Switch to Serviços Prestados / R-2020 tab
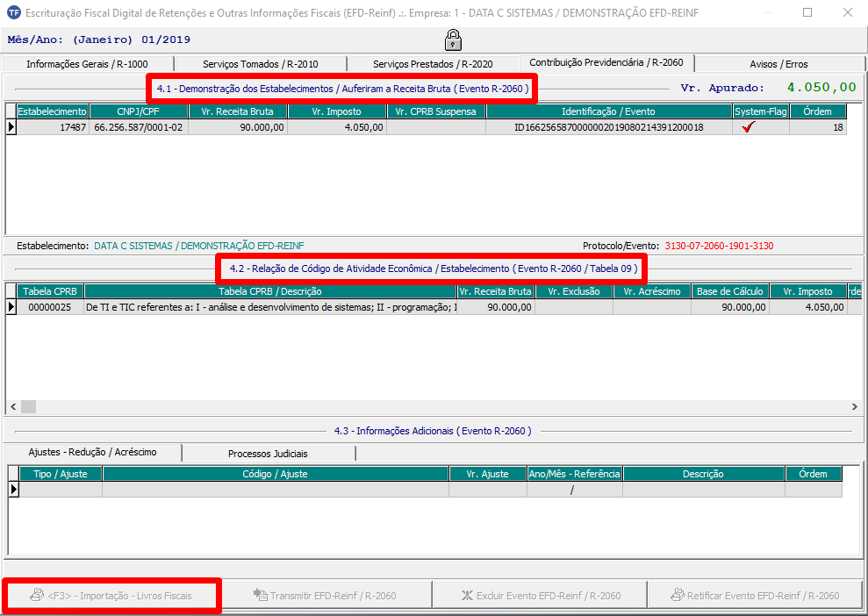 [433, 64]
